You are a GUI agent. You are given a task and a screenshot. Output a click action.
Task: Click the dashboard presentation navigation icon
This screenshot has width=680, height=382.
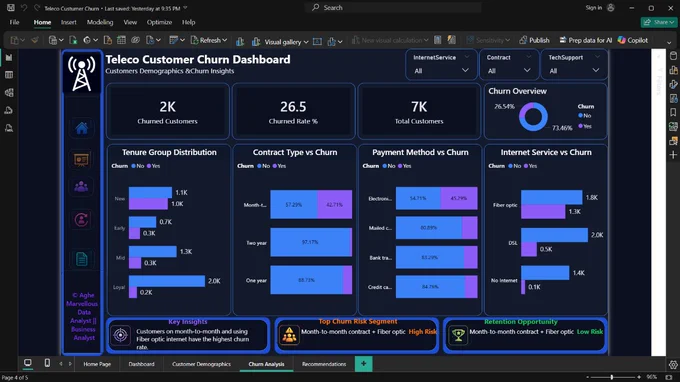point(82,160)
